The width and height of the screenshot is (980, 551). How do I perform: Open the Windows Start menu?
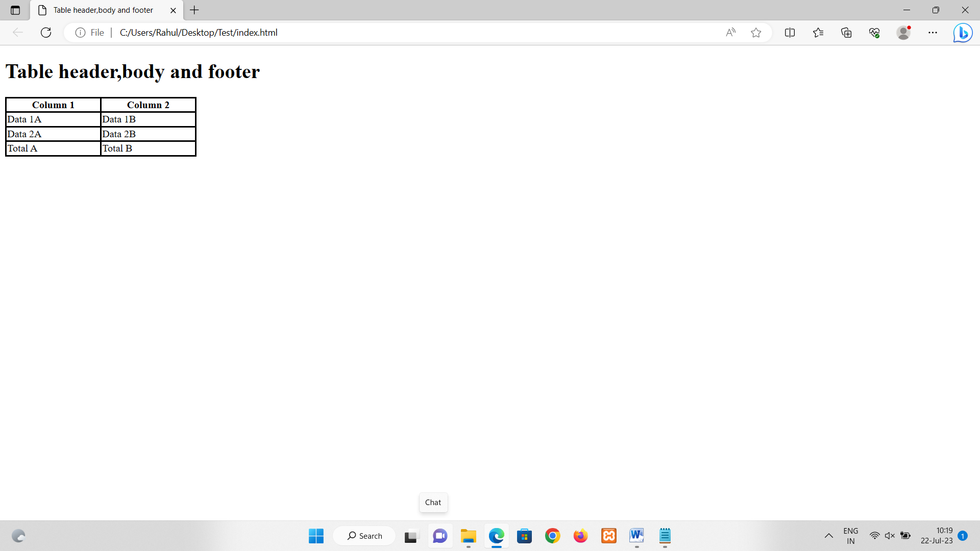click(x=316, y=536)
